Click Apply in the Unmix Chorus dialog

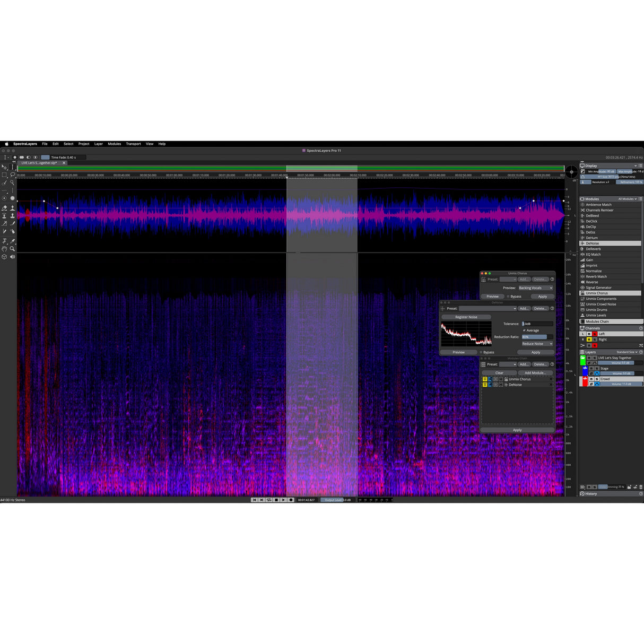[542, 296]
